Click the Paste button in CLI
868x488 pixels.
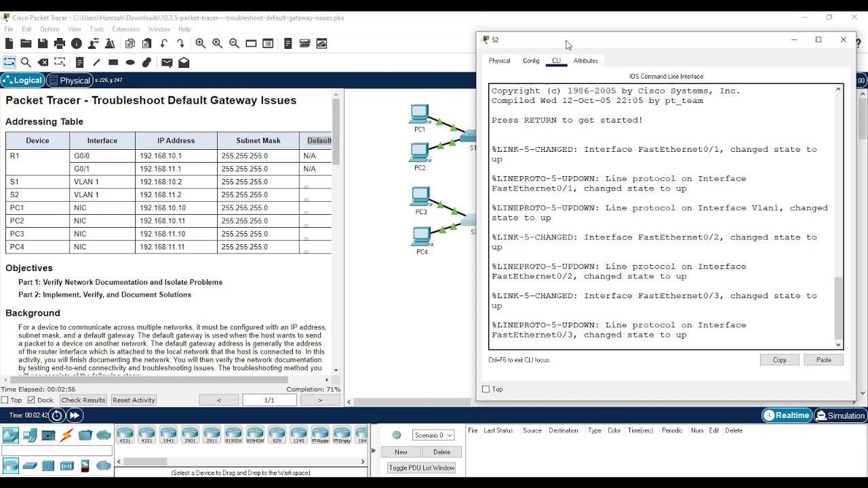[824, 360]
